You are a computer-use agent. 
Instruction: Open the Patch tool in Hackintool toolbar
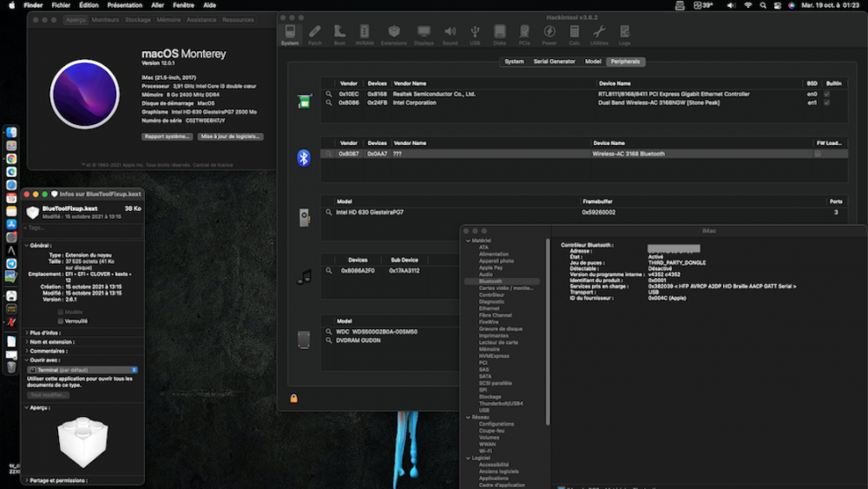315,35
